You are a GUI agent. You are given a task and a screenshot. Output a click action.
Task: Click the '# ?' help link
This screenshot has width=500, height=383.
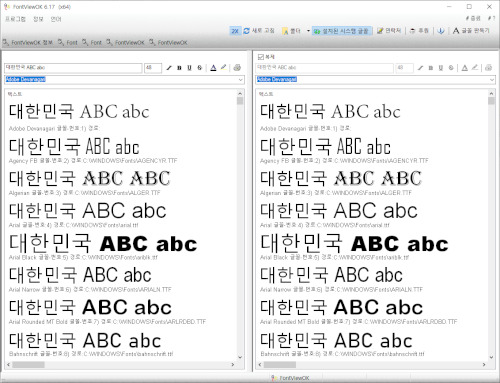tap(491, 18)
